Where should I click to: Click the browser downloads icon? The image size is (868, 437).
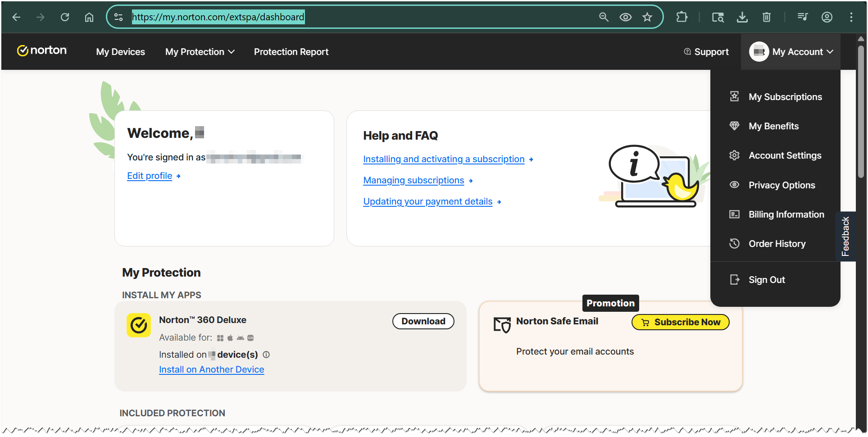click(x=742, y=17)
